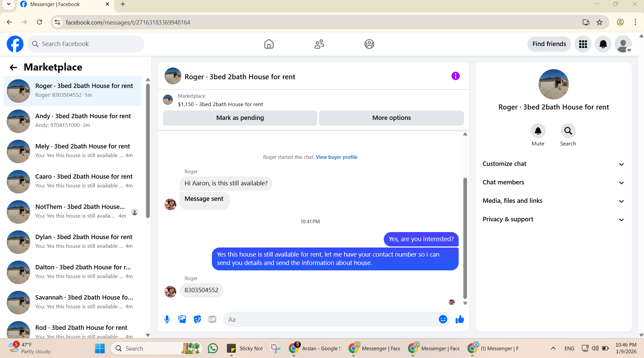Open the Friends icon in top navigation
Image resolution: width=644 pixels, height=358 pixels.
click(319, 44)
